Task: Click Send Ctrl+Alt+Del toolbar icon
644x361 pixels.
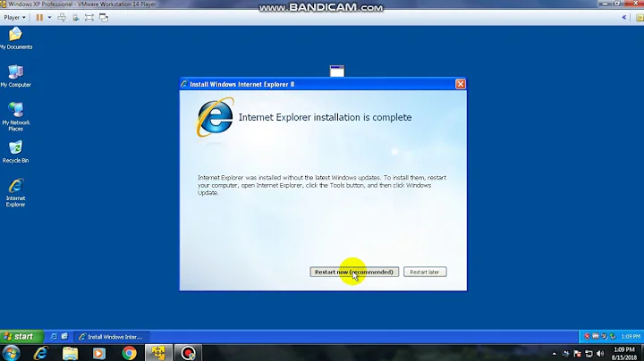Action: coord(62,18)
